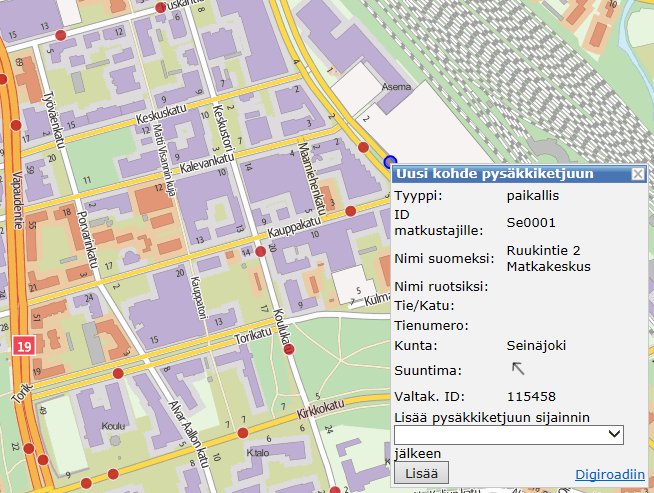Image resolution: width=654 pixels, height=493 pixels.
Task: Click the Kirkkokatu street label
Action: click(x=321, y=408)
